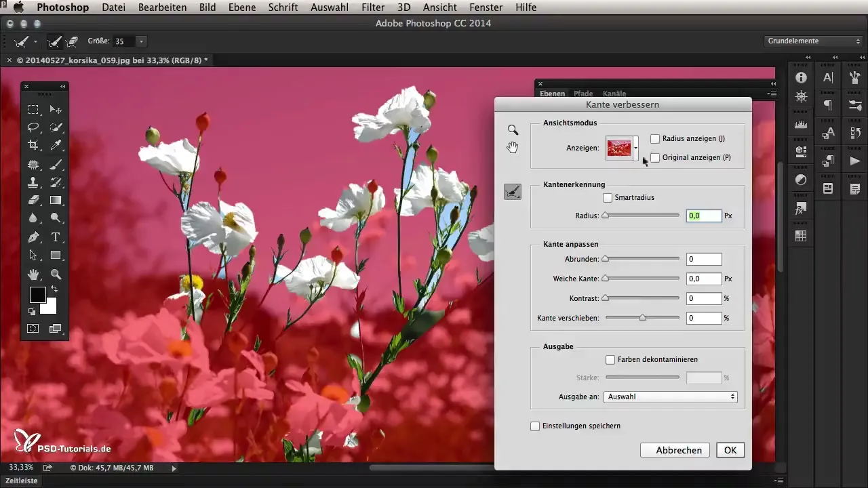Collapse the toolbox panel double arrows
The height and width of the screenshot is (488, 868).
tap(62, 87)
